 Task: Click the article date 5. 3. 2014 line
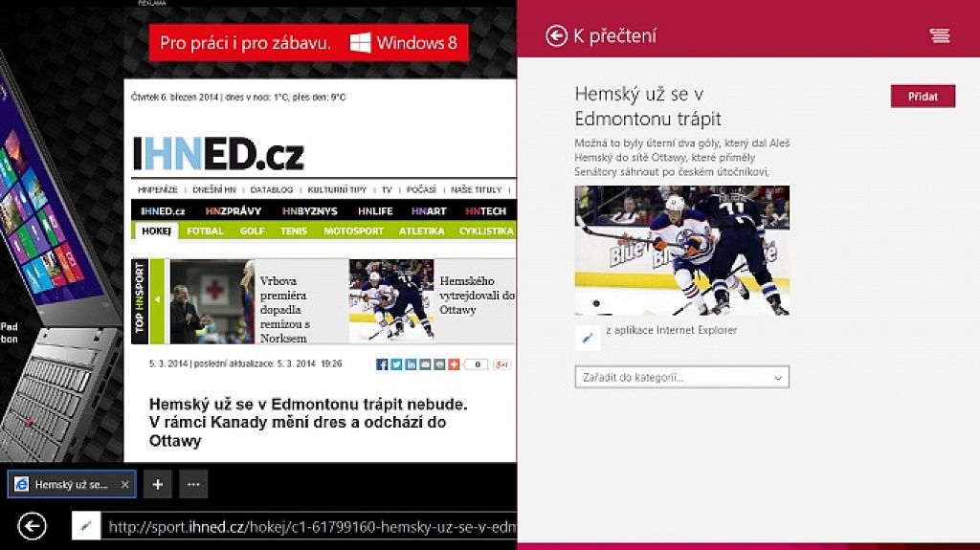click(245, 363)
